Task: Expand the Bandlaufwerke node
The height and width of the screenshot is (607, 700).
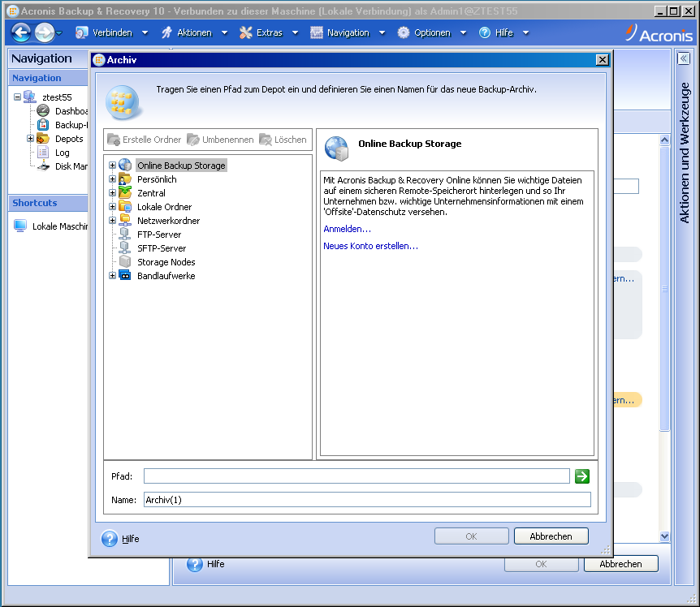Action: tap(113, 276)
